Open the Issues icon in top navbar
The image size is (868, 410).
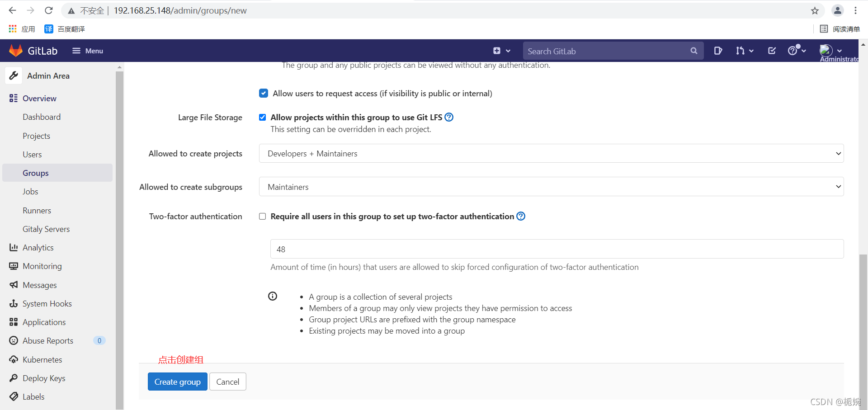718,51
